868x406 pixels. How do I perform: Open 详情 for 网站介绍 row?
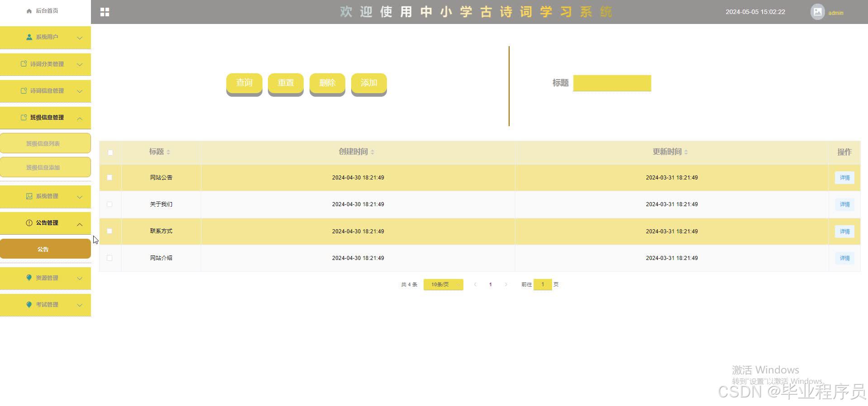pos(844,258)
